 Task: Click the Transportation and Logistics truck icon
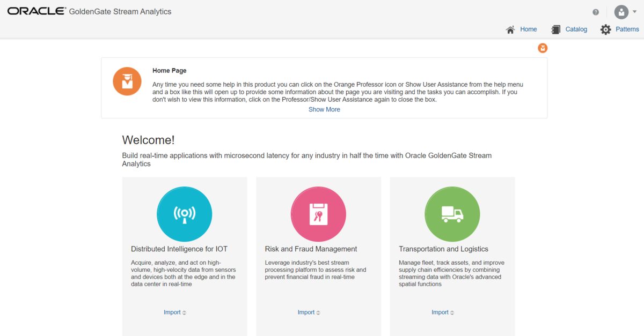pyautogui.click(x=452, y=214)
